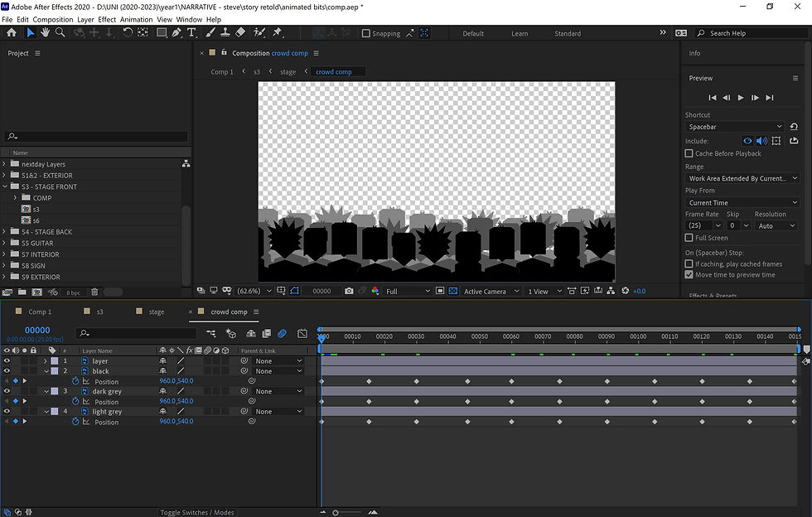Switch to the stage timeline tab
Image resolution: width=812 pixels, height=517 pixels.
click(x=157, y=312)
